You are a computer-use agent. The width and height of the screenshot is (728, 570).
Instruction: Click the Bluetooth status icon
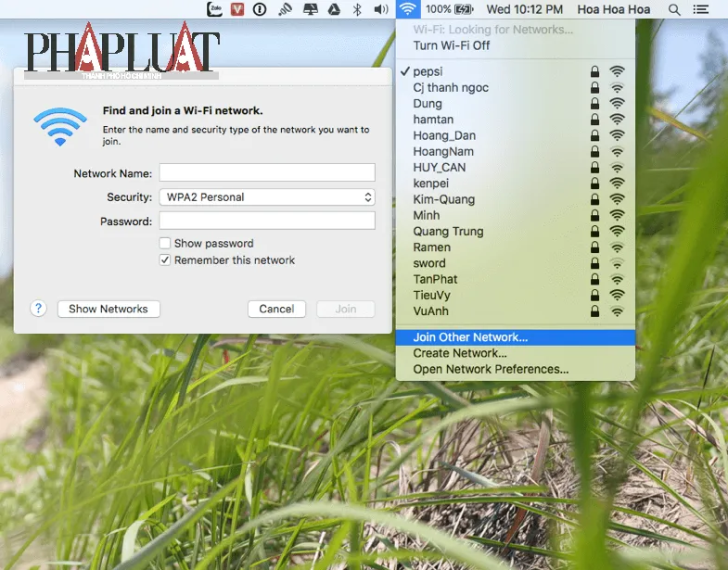tap(357, 9)
